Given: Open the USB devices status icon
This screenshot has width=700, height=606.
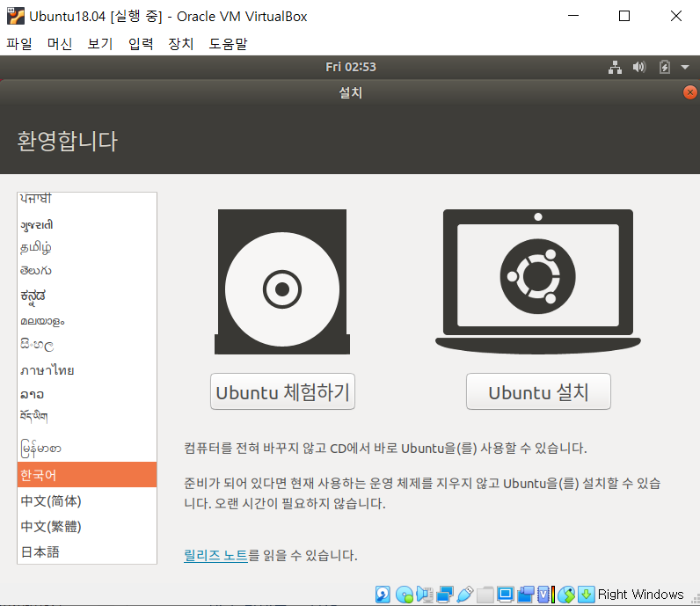Looking at the screenshot, I should [x=464, y=595].
